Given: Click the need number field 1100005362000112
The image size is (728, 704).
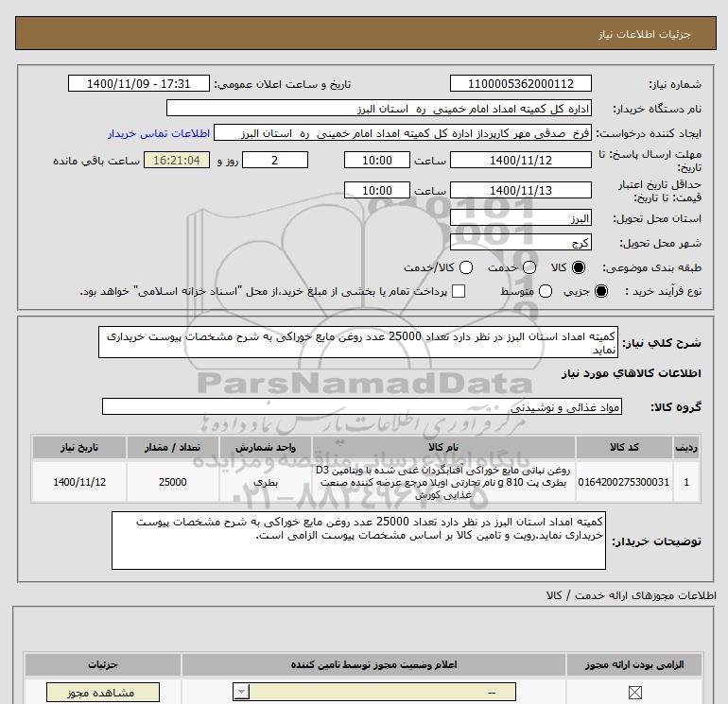Looking at the screenshot, I should tap(520, 83).
